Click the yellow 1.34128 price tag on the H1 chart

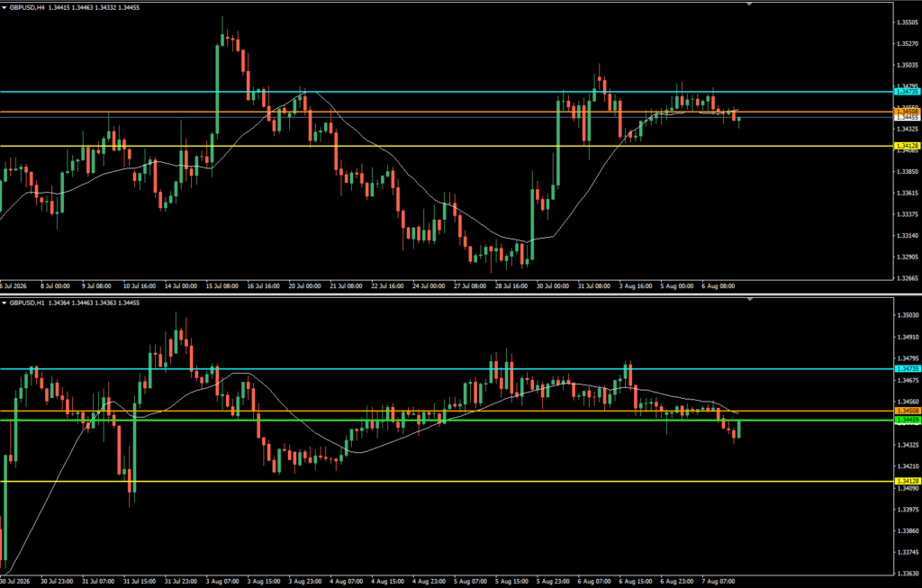[907, 481]
